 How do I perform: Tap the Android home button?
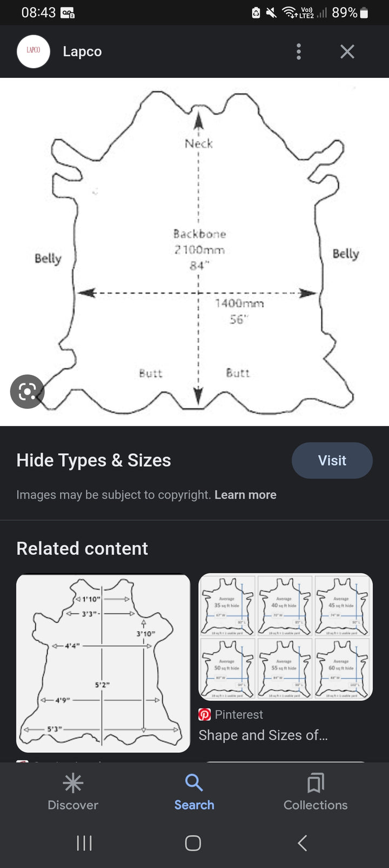pyautogui.click(x=193, y=843)
